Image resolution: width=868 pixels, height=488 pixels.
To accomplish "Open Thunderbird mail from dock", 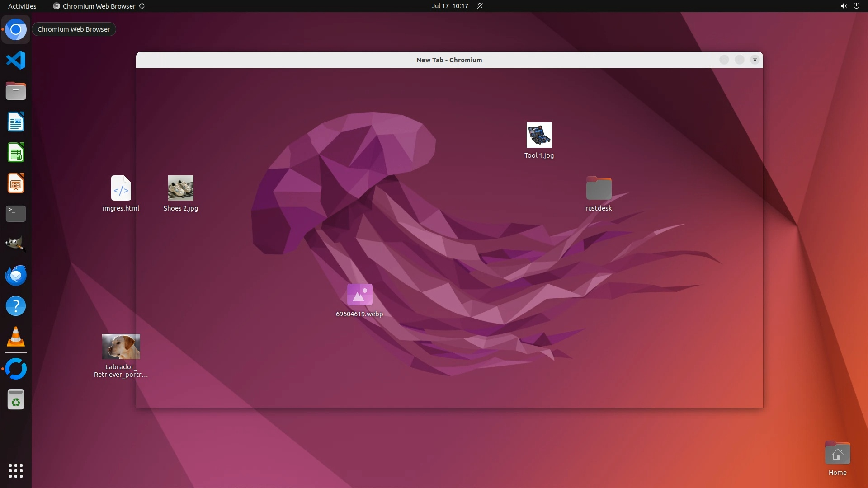I will click(16, 275).
